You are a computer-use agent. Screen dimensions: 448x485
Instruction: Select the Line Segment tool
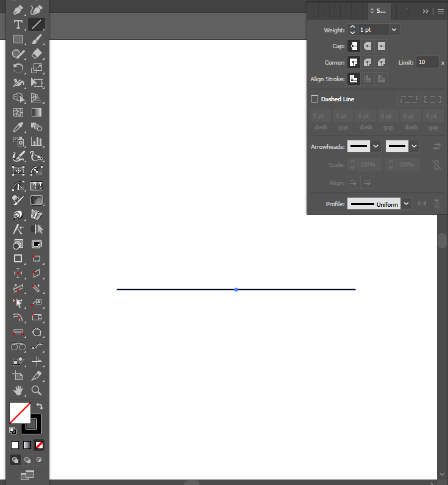click(x=37, y=24)
